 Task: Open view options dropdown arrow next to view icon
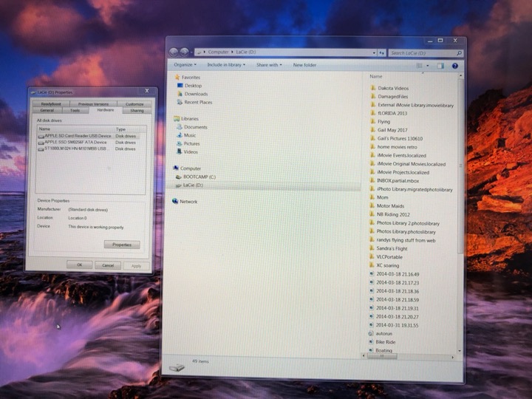(428, 66)
